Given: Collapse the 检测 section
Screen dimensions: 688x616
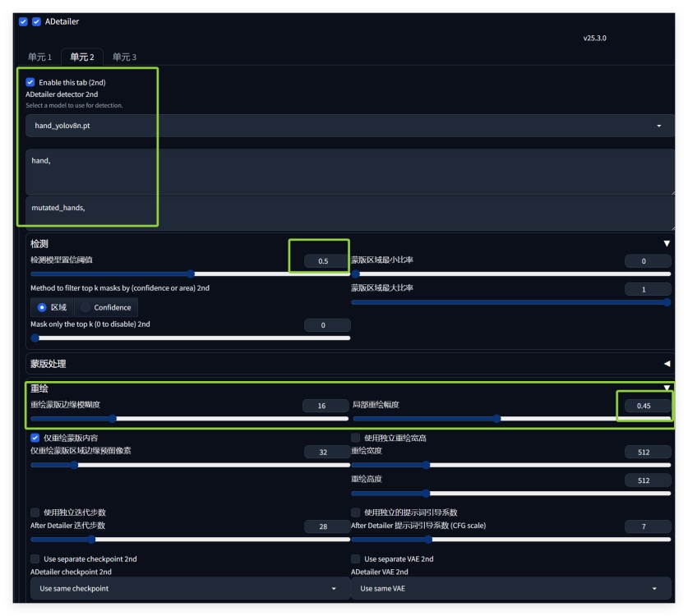Looking at the screenshot, I should click(667, 244).
